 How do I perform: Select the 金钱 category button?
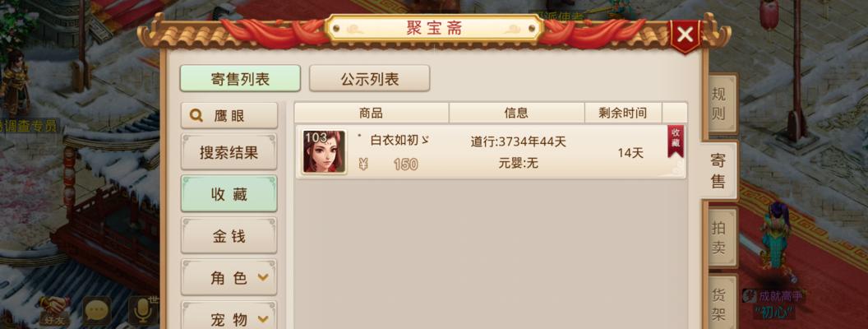[x=229, y=236]
